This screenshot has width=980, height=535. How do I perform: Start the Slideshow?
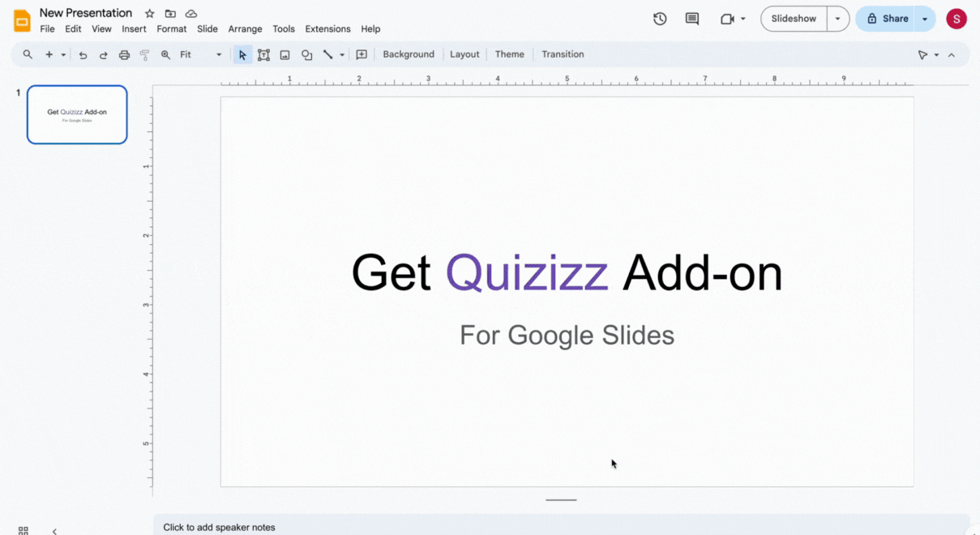pos(794,19)
